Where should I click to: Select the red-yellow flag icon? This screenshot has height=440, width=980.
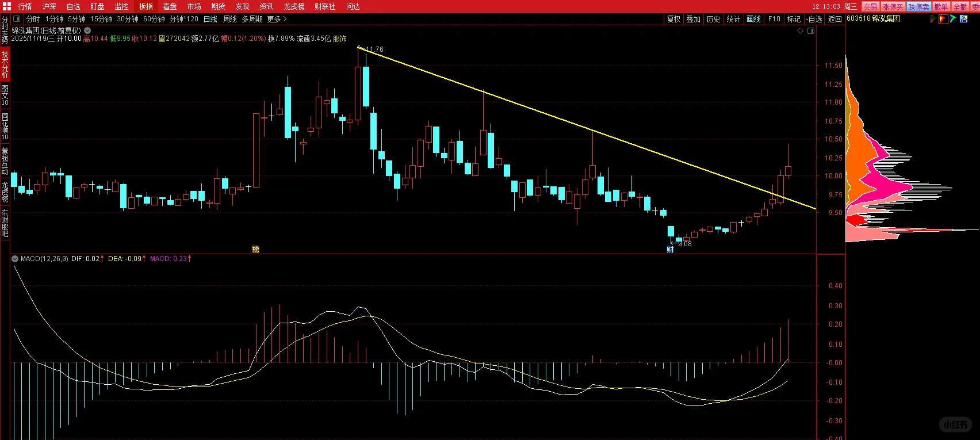[x=943, y=19]
